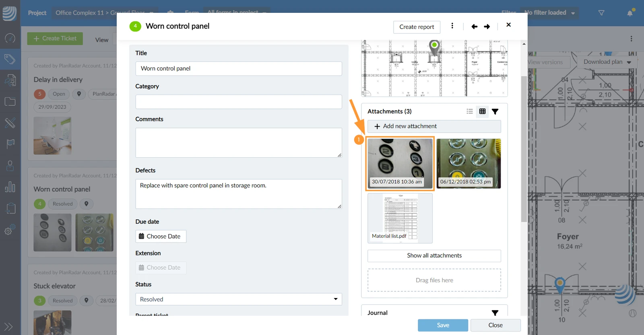Open Material list.pdf attachment thumbnail
This screenshot has width=644, height=335.
pos(400,218)
